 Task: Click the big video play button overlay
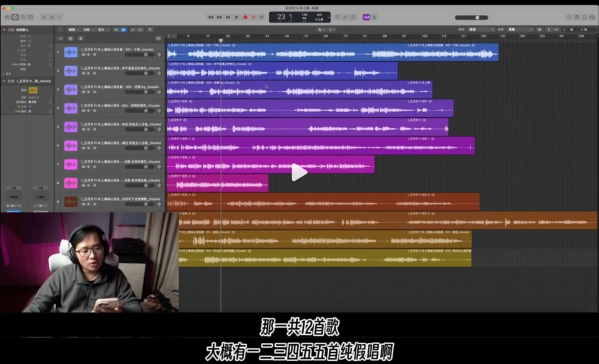pos(299,173)
